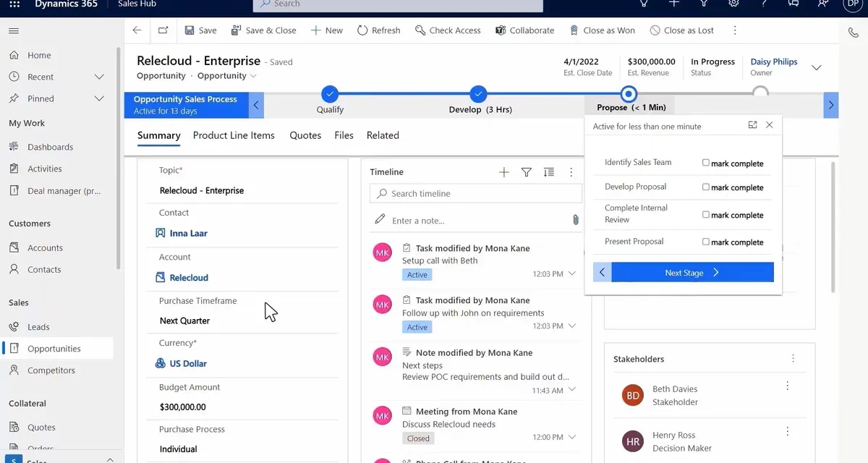Expand the Pinned navigation group

100,98
